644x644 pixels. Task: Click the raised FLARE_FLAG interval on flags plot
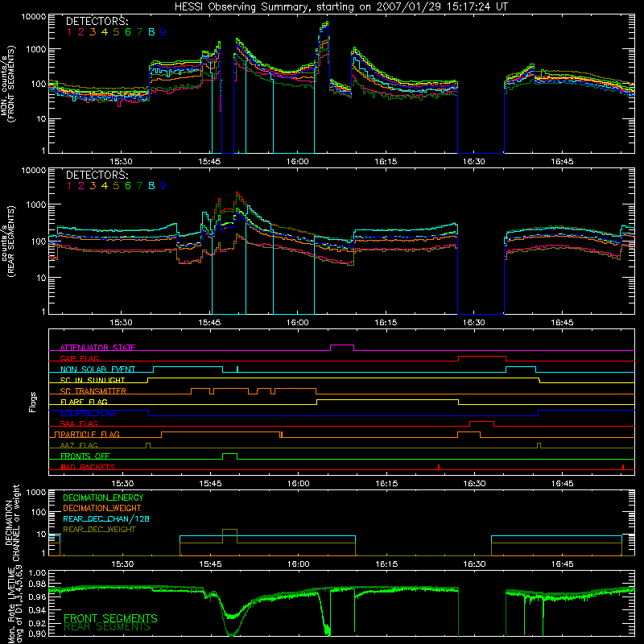387,402
